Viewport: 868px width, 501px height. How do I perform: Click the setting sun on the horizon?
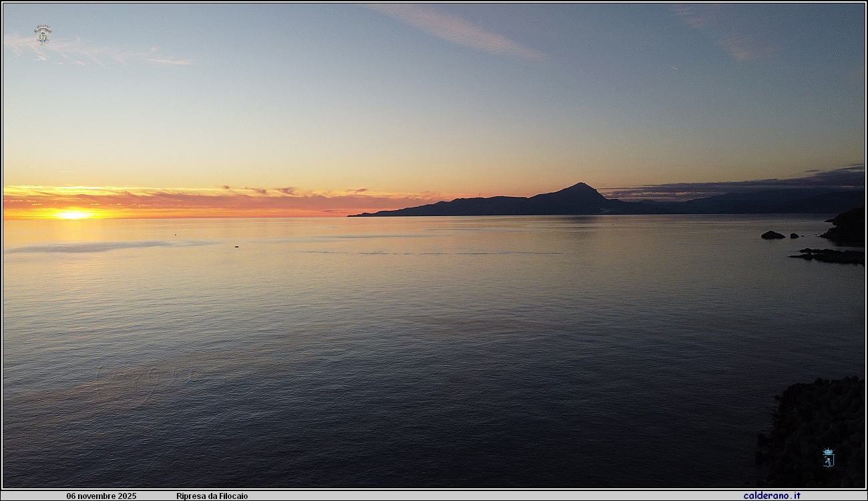(x=73, y=215)
